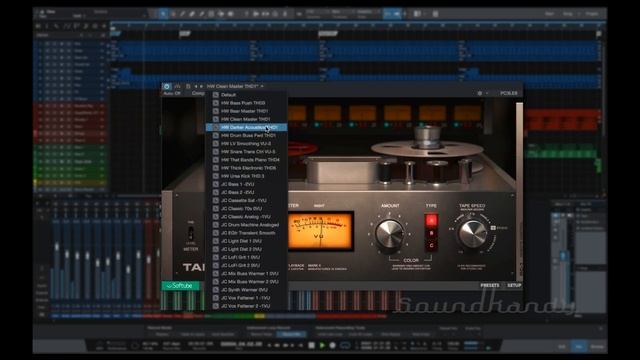Select HW Ursa Kick THD 3 preset
640x360 pixels.
247,176
